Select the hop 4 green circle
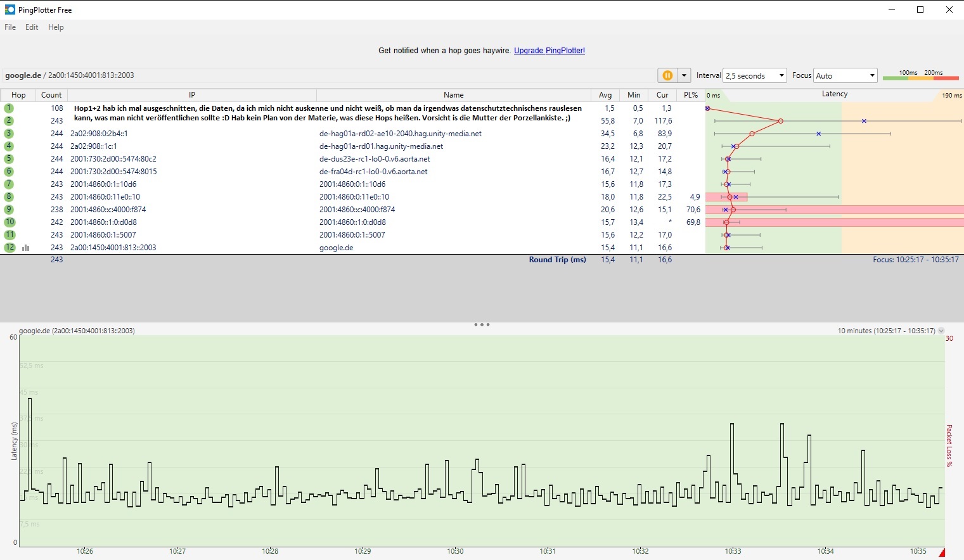 pyautogui.click(x=9, y=146)
